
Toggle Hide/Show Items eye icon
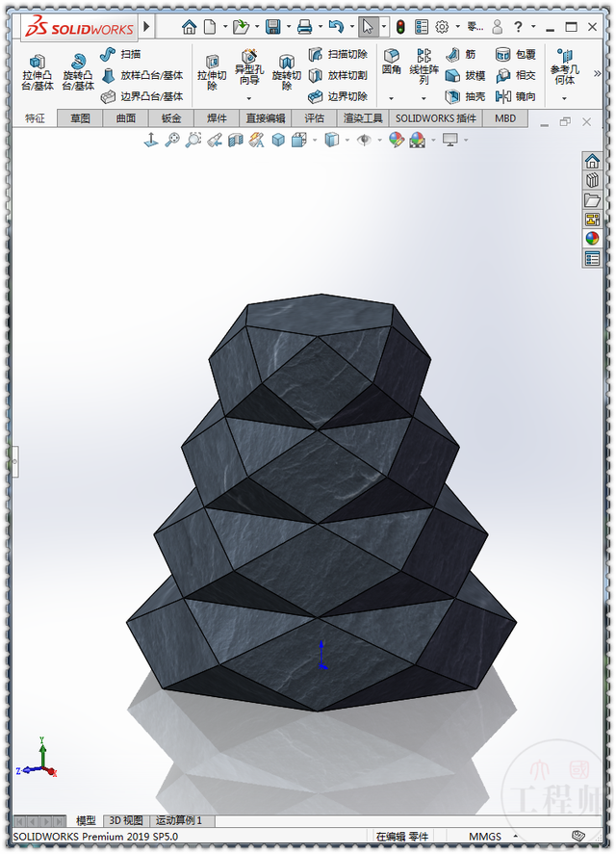(x=364, y=140)
